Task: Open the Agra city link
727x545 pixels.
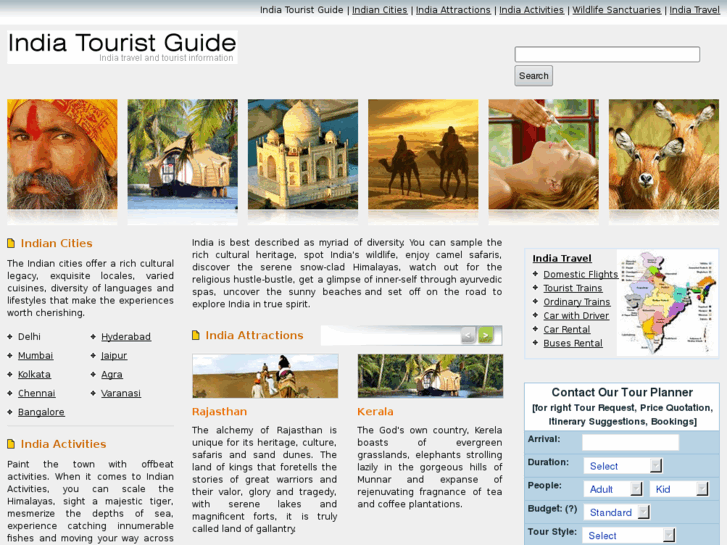Action: pyautogui.click(x=112, y=374)
